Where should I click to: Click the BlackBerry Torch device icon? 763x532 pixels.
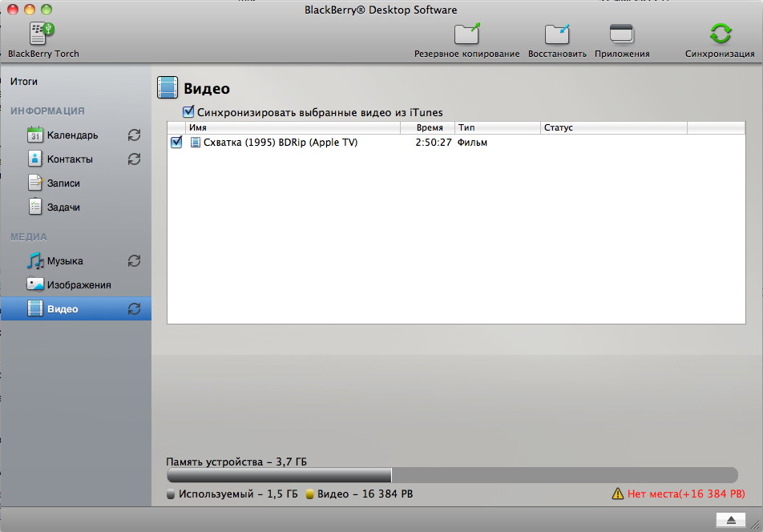pos(42,34)
